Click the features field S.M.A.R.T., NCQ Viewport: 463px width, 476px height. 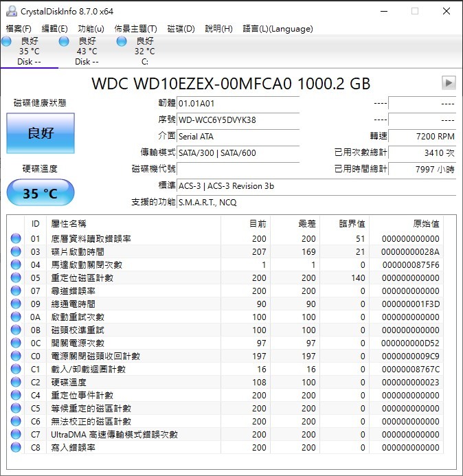point(317,202)
